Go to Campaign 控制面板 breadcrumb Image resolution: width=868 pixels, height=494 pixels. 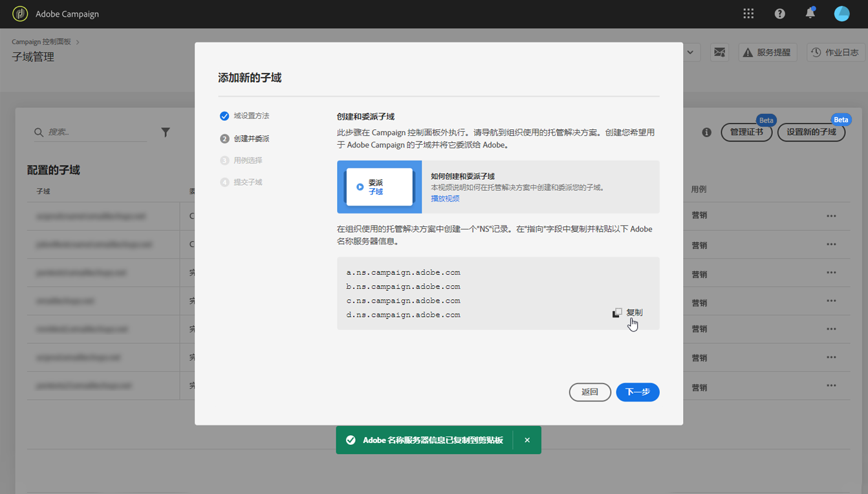41,42
